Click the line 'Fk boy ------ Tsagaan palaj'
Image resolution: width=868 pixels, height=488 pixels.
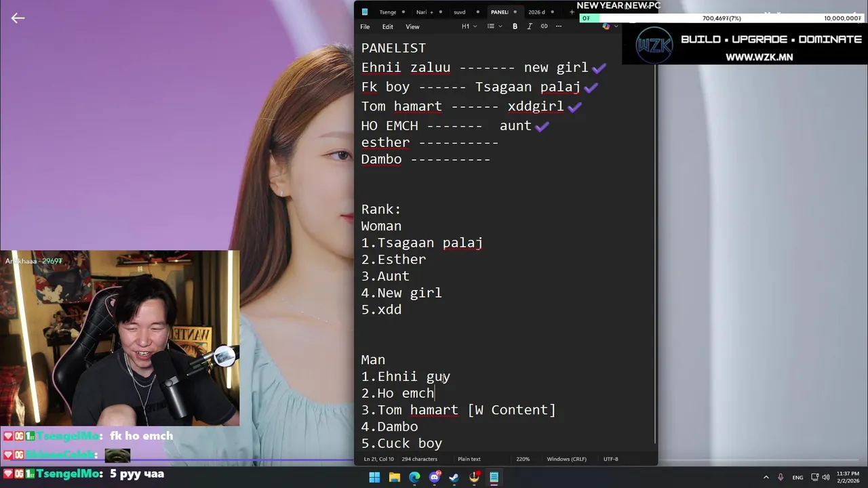[x=471, y=87]
